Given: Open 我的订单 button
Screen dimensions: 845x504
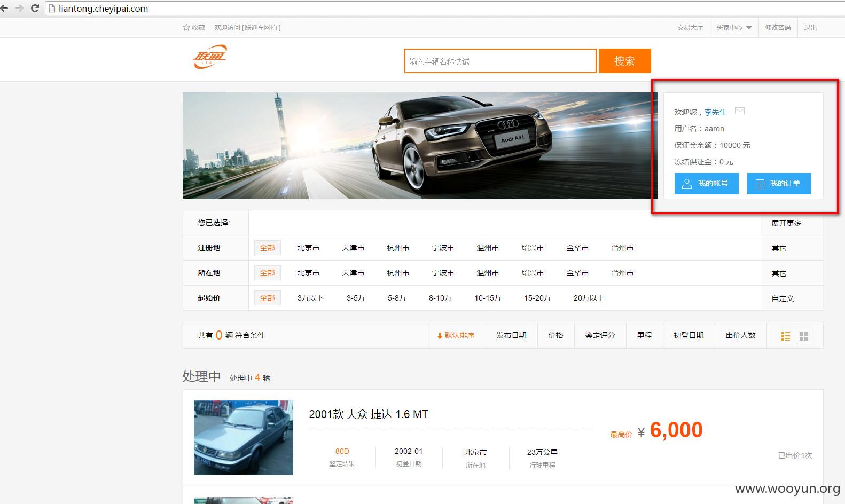Looking at the screenshot, I should click(778, 183).
